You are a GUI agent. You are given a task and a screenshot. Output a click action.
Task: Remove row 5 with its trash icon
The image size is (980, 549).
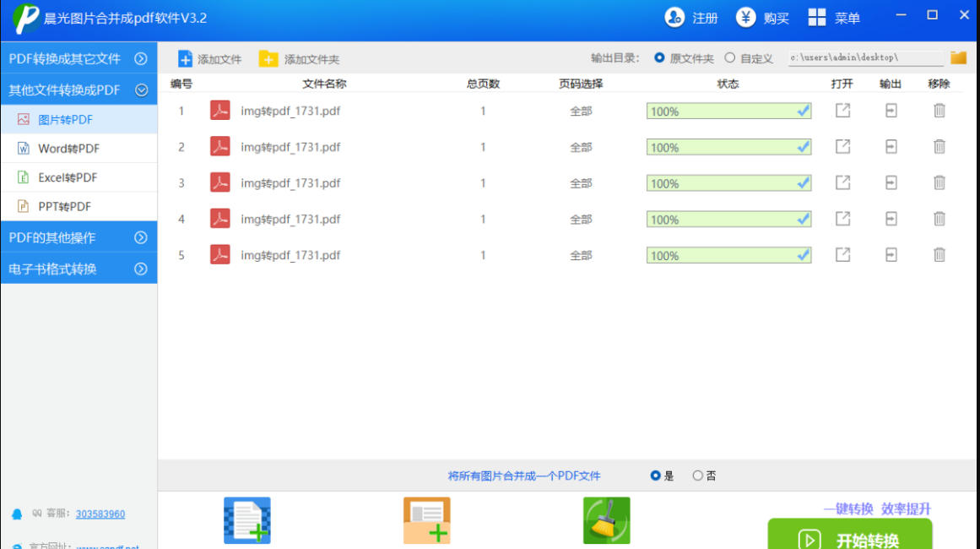click(939, 254)
